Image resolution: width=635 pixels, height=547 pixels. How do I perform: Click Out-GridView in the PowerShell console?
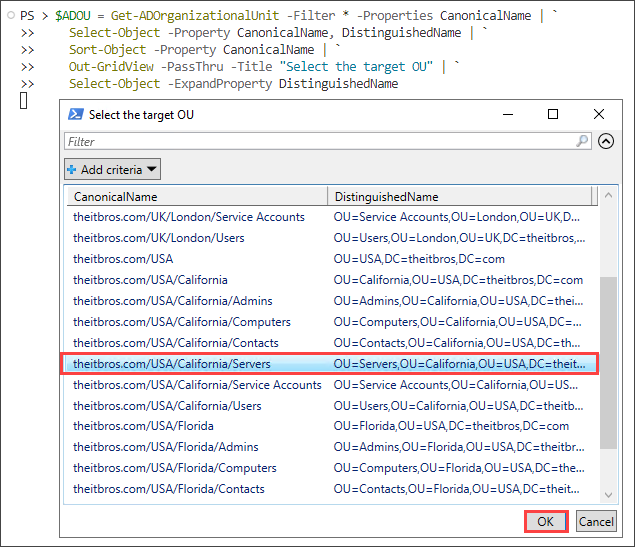click(x=111, y=67)
